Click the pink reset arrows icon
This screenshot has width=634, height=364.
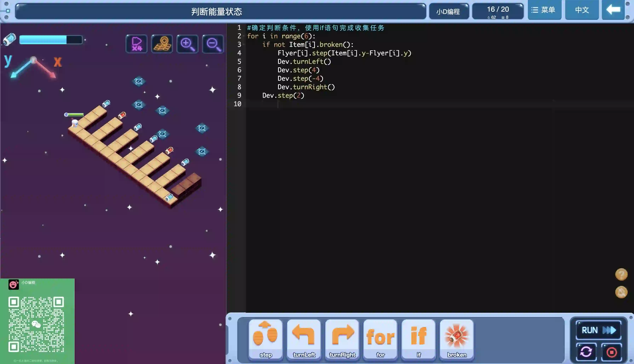[586, 352]
